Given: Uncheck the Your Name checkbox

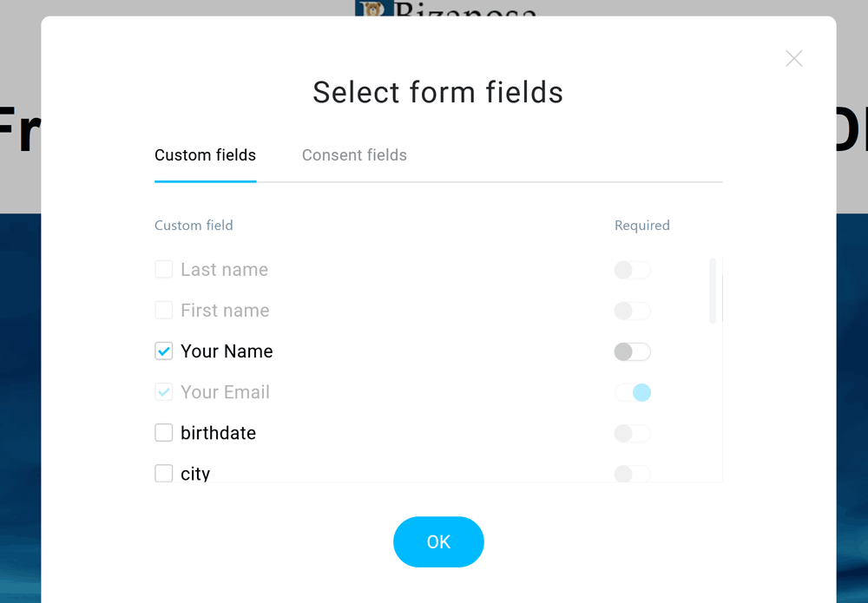Looking at the screenshot, I should click(x=164, y=351).
